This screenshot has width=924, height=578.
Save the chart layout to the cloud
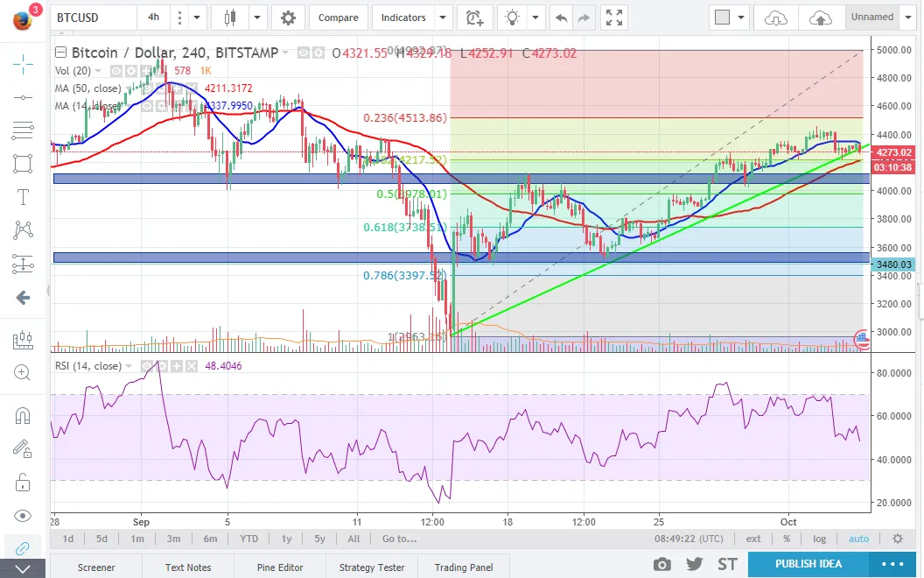click(x=820, y=18)
